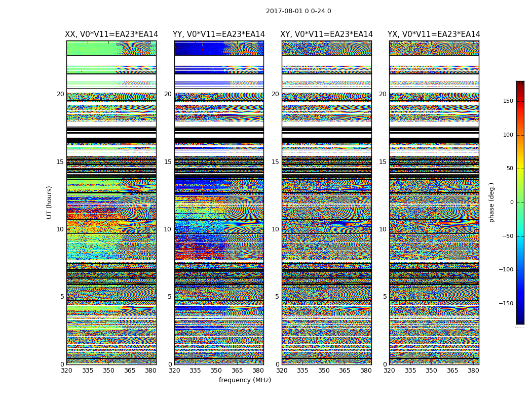Click the 15 hour tick label of the XY panel

(275, 162)
